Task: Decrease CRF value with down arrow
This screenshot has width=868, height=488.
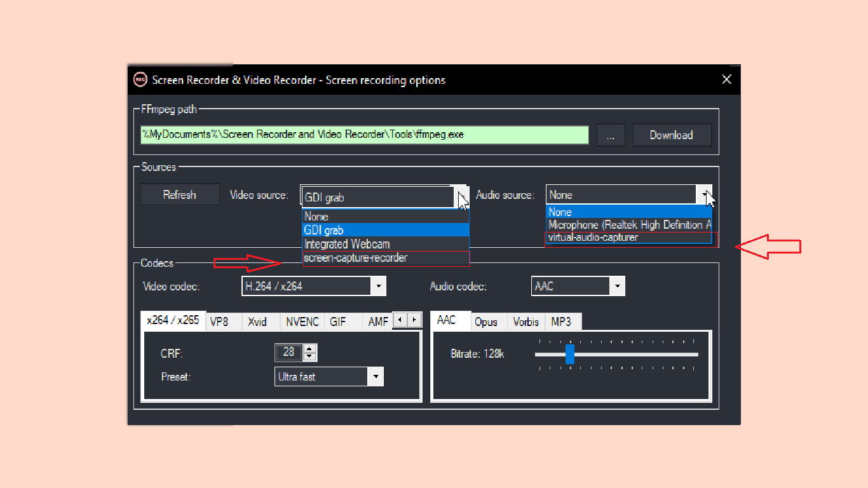Action: (x=309, y=356)
